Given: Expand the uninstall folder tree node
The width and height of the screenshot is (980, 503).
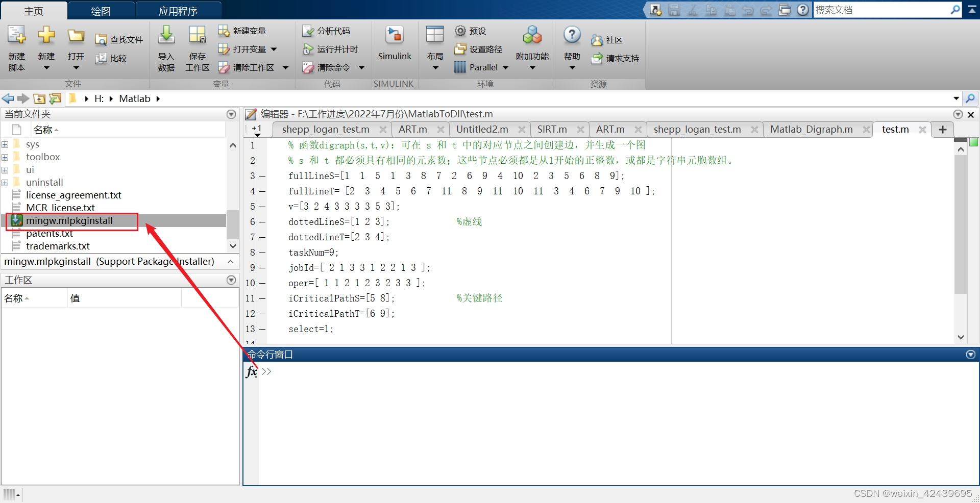Looking at the screenshot, I should point(5,183).
